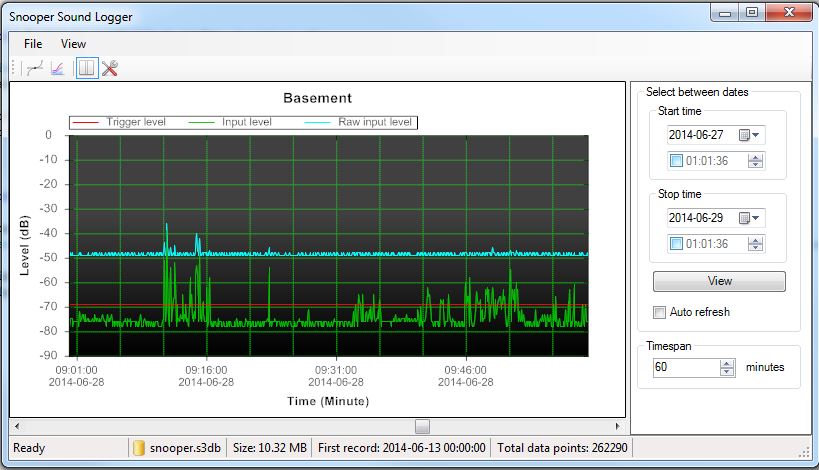Click the Total data points: 262290 entry
Image resolution: width=819 pixels, height=470 pixels.
coord(562,448)
